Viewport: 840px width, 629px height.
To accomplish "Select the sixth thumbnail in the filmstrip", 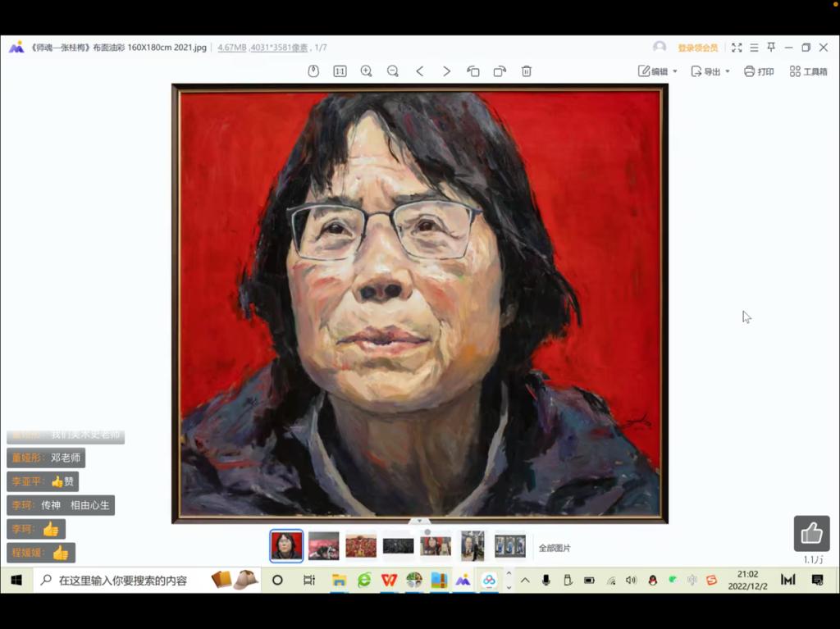I will point(472,546).
